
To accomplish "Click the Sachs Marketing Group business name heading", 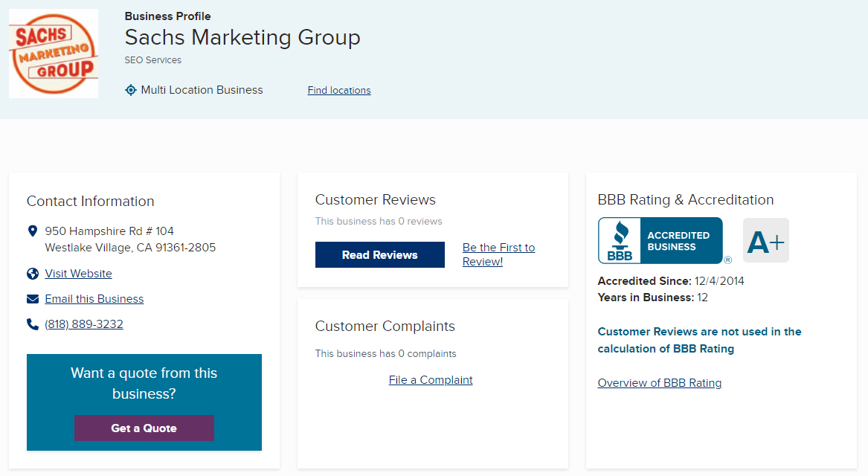I will (242, 37).
